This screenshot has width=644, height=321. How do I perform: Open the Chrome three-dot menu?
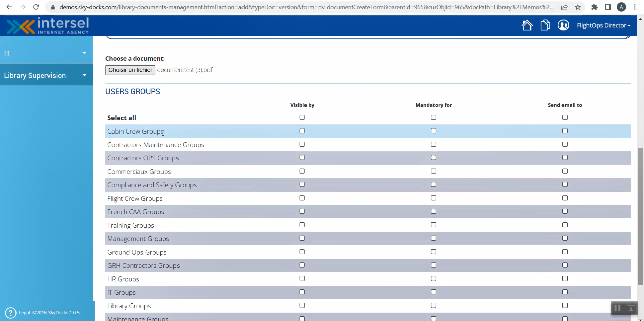click(635, 7)
